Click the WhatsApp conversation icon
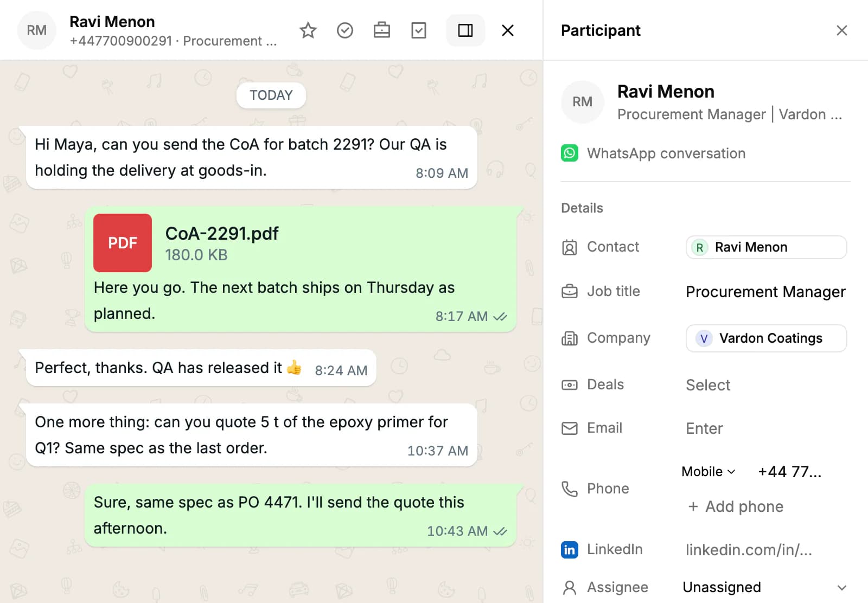Image resolution: width=868 pixels, height=603 pixels. (570, 153)
